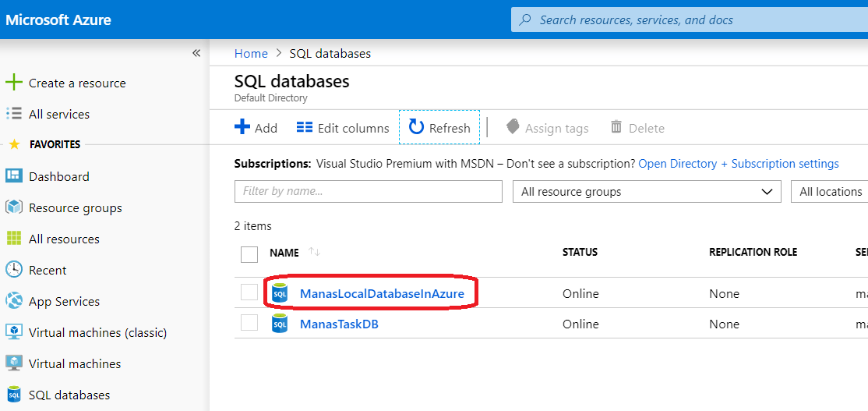Click the Resource groups cube icon

click(14, 207)
